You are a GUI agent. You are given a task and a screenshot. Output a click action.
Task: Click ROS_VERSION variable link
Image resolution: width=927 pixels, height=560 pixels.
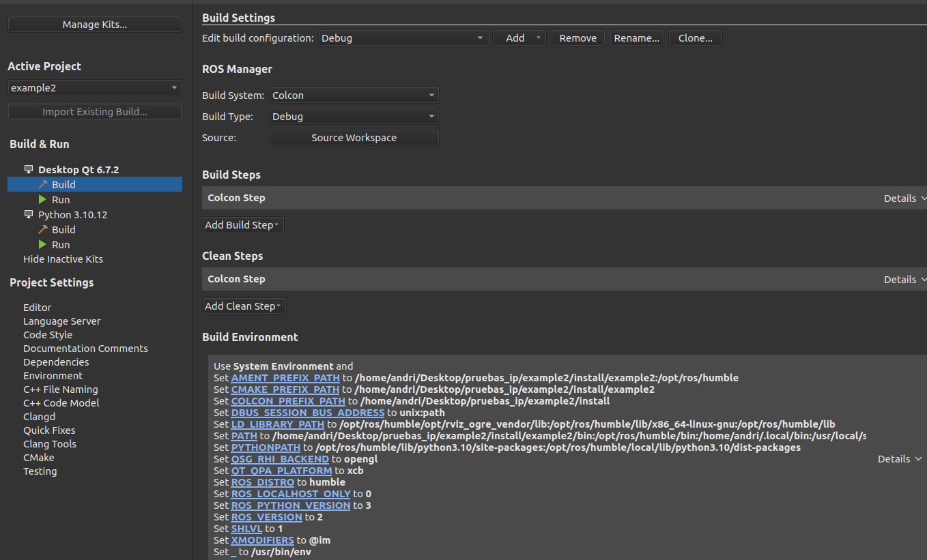click(x=267, y=517)
